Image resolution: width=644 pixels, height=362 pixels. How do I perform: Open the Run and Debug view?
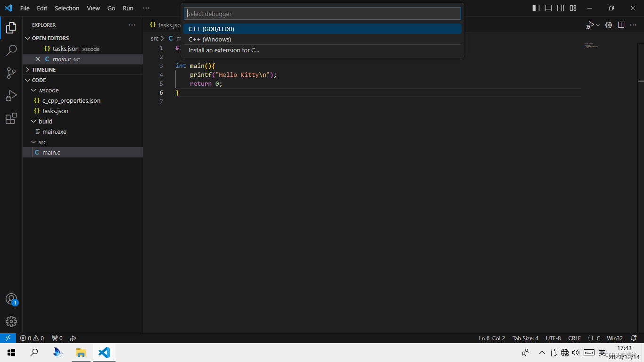click(11, 96)
